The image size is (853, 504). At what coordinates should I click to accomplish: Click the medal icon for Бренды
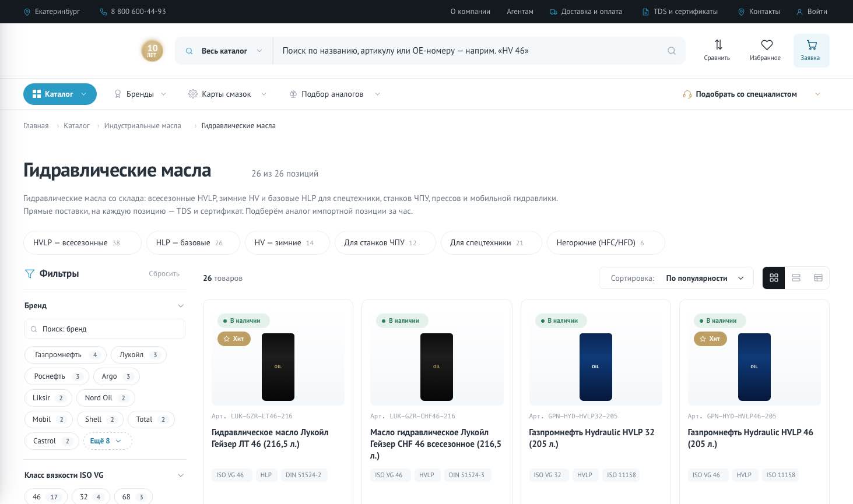[118, 94]
